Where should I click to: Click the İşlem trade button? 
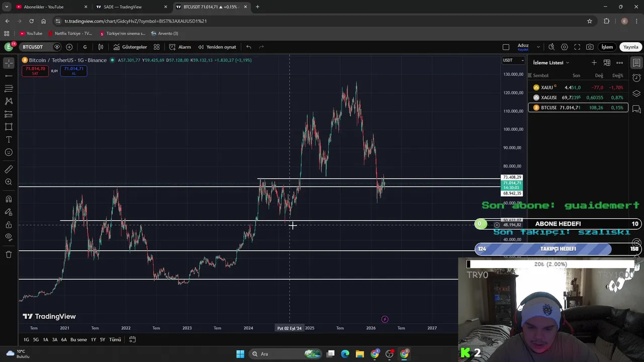(x=607, y=47)
